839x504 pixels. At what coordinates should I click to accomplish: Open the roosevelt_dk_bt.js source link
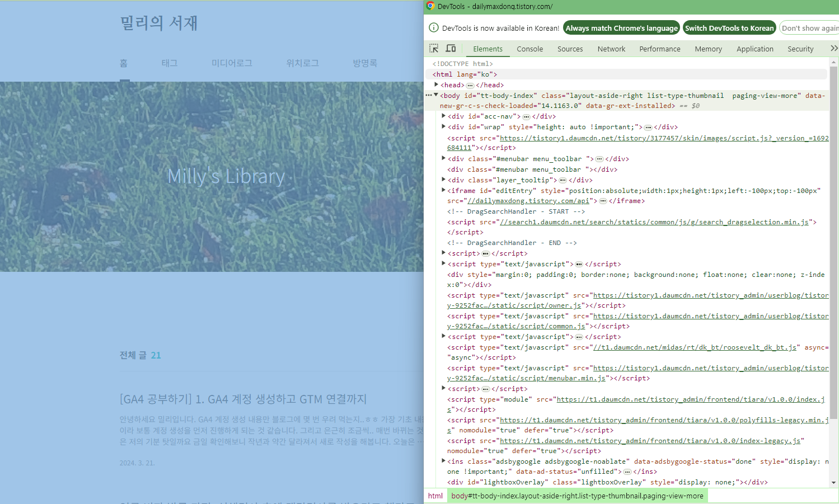click(695, 347)
